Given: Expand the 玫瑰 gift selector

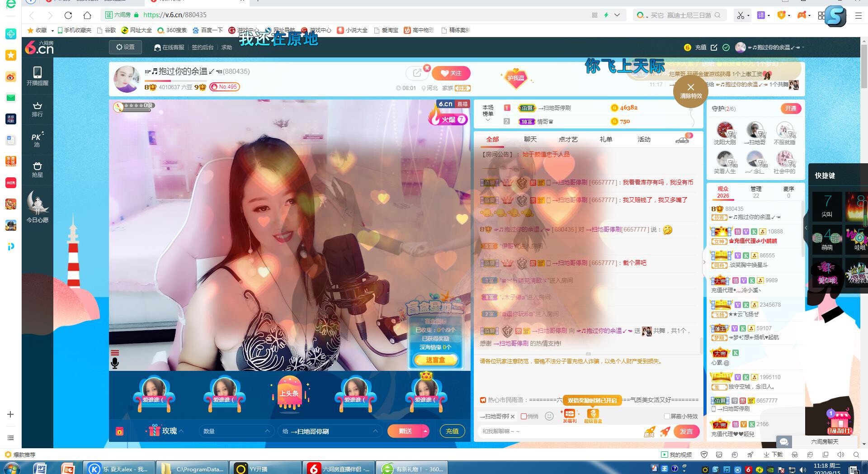Looking at the screenshot, I should [165, 431].
